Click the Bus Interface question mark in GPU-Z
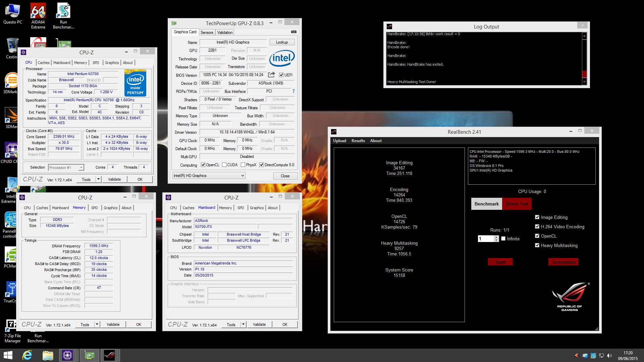This screenshot has width=644, height=362. pos(293,91)
